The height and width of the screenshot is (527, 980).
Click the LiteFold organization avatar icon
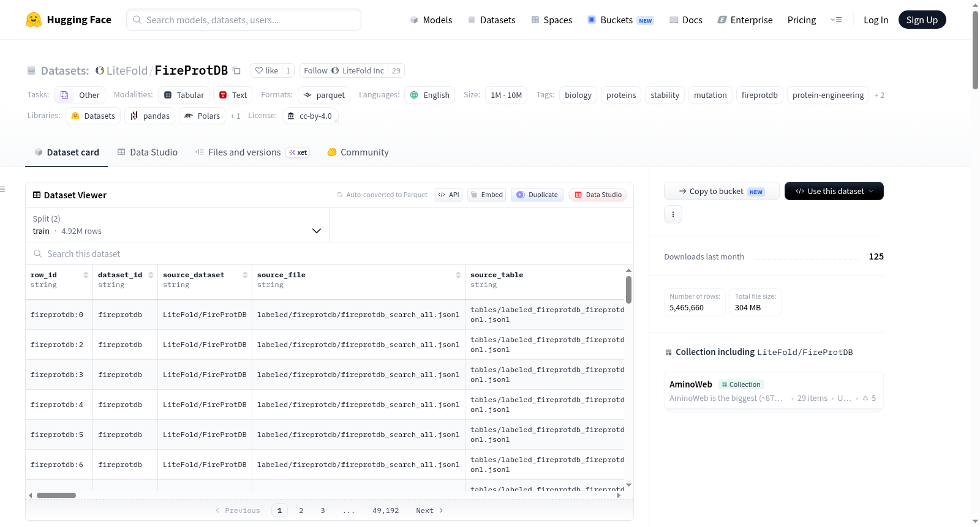click(x=100, y=70)
